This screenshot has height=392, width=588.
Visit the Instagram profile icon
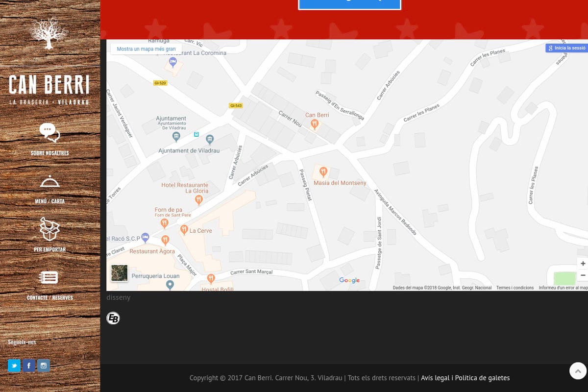point(44,366)
